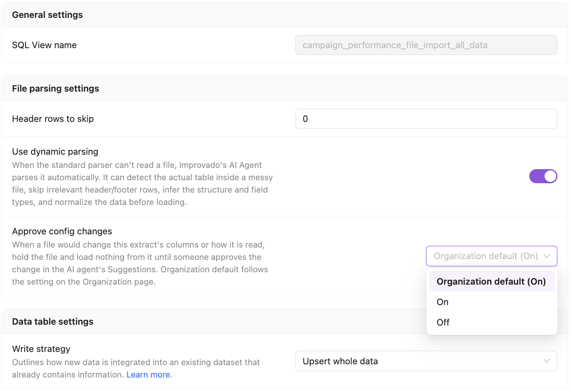Click the Data table settings heading

(x=53, y=322)
